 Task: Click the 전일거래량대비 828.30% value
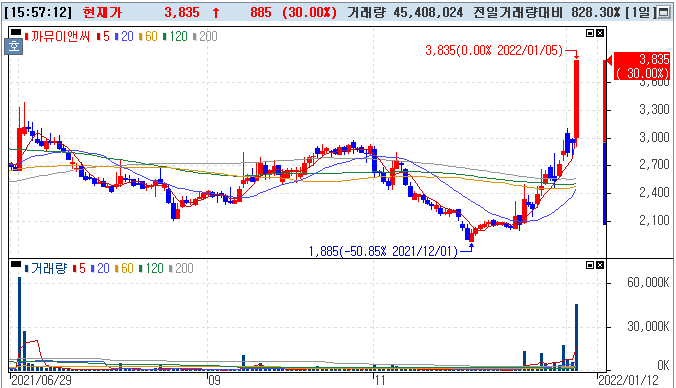click(548, 12)
